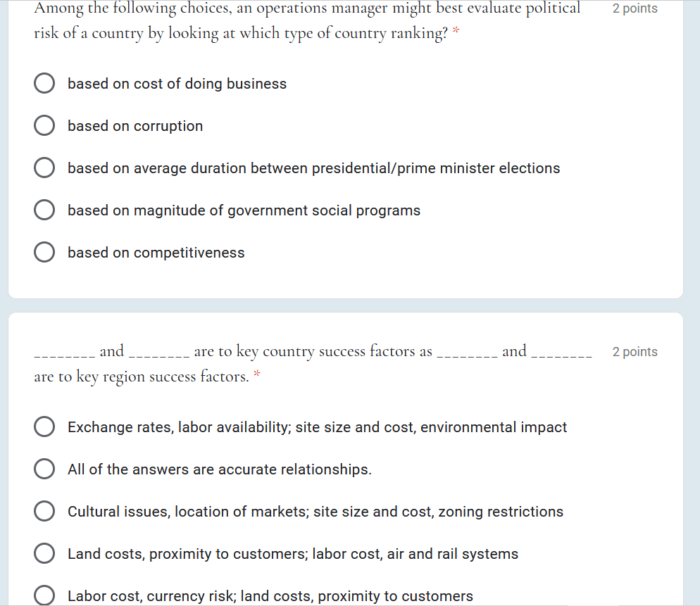Pick 'Cultural issues, location of markets' option
700x606 pixels.
pyautogui.click(x=44, y=511)
